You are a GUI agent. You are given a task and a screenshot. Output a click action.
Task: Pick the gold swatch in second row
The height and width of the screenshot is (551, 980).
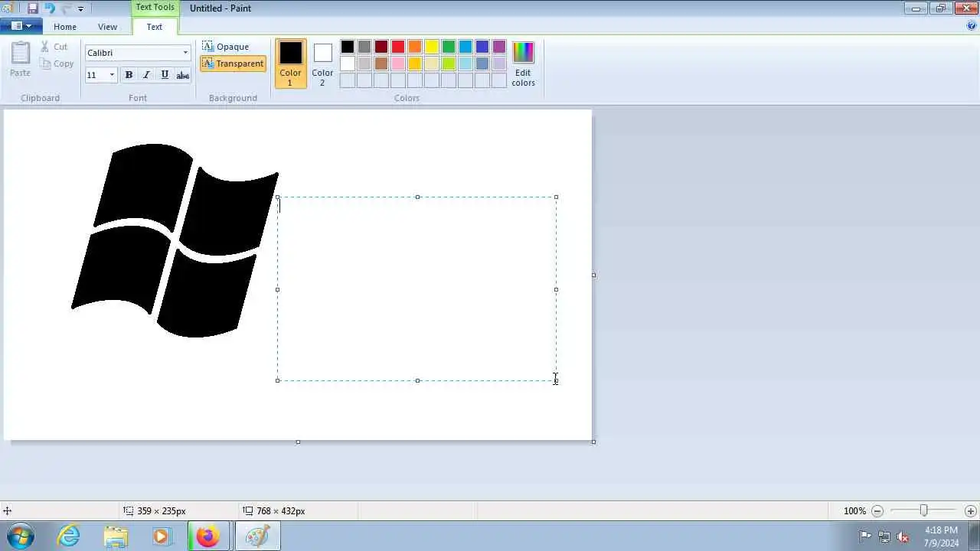click(415, 64)
